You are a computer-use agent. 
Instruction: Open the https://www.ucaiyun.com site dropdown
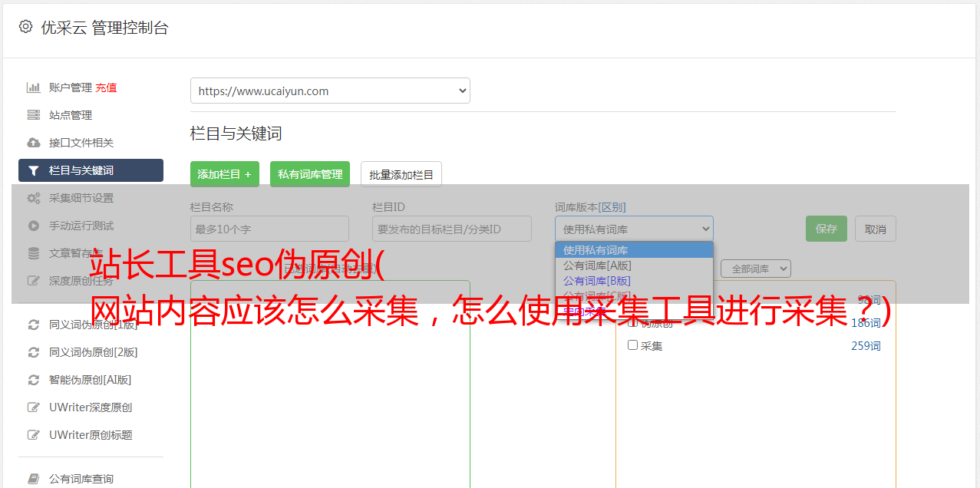coord(330,91)
